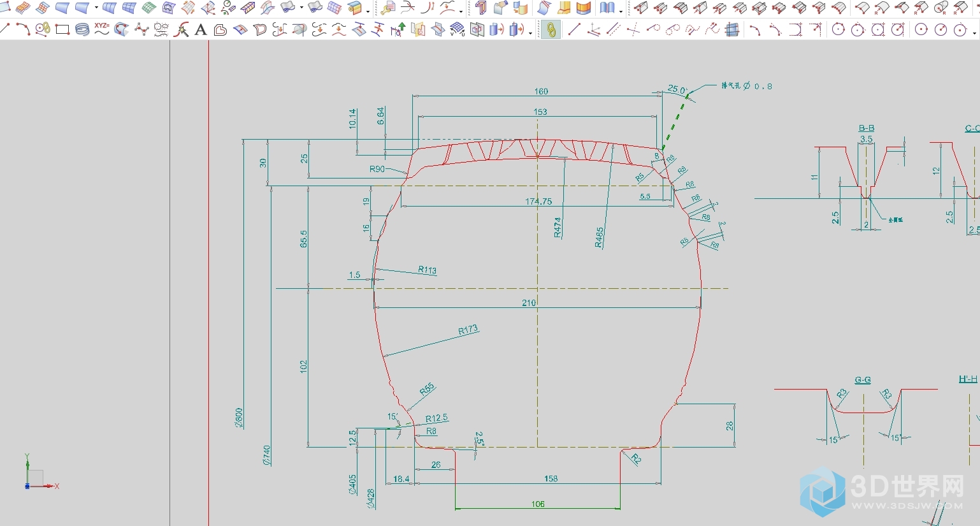Select the Arc curve tool

point(23,29)
